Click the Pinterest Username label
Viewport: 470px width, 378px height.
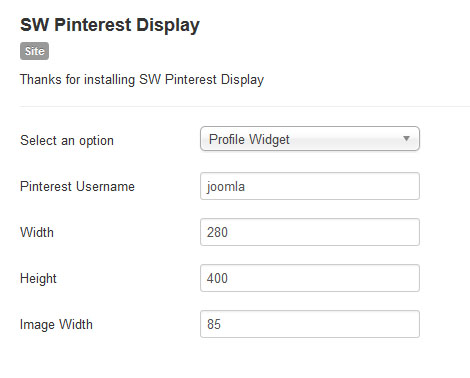coord(77,186)
